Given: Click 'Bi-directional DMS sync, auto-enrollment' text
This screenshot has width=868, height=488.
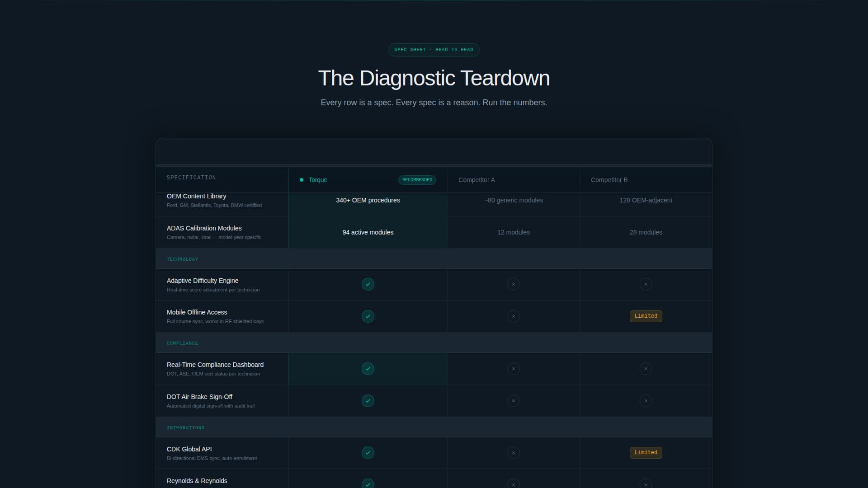Looking at the screenshot, I should [x=212, y=458].
